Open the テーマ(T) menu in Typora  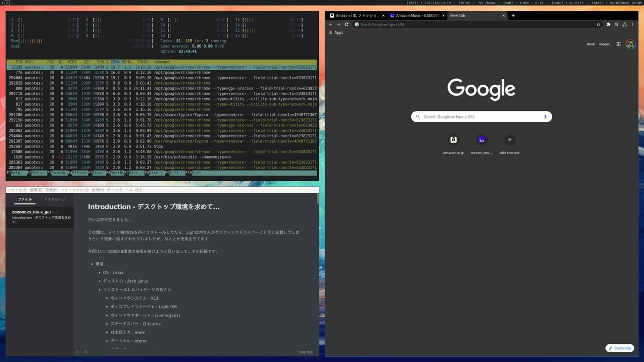click(x=115, y=190)
